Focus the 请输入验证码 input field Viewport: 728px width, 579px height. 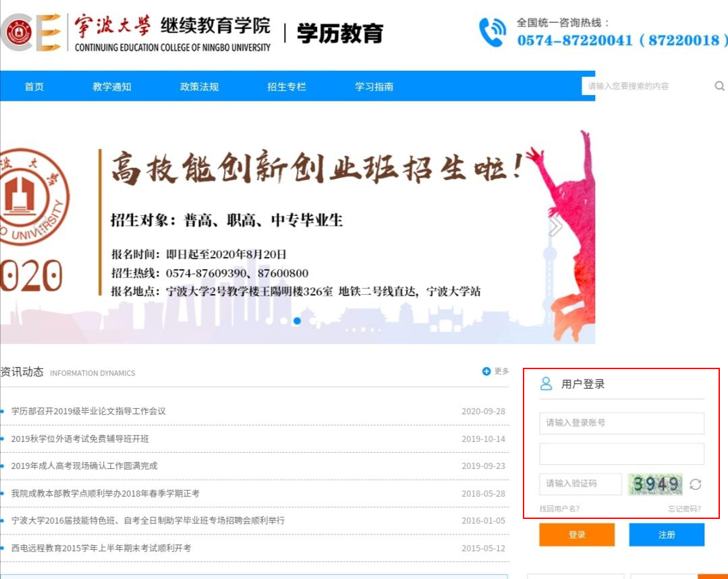tap(580, 484)
